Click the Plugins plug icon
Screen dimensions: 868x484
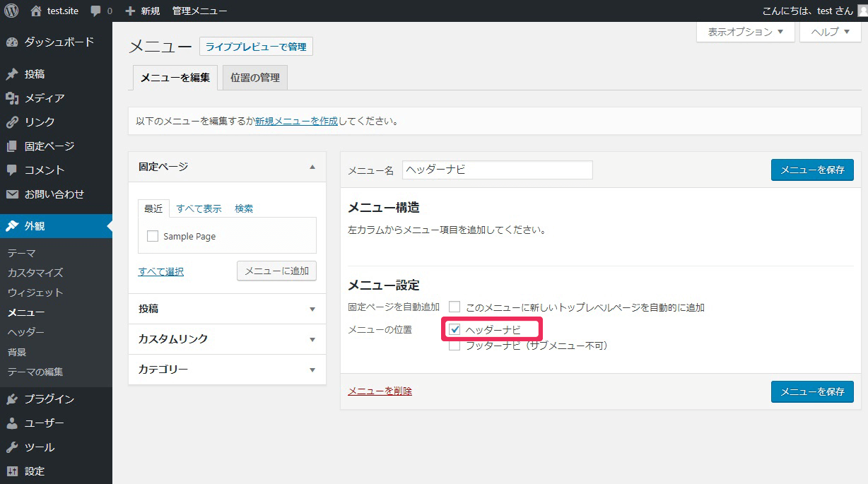pos(12,399)
